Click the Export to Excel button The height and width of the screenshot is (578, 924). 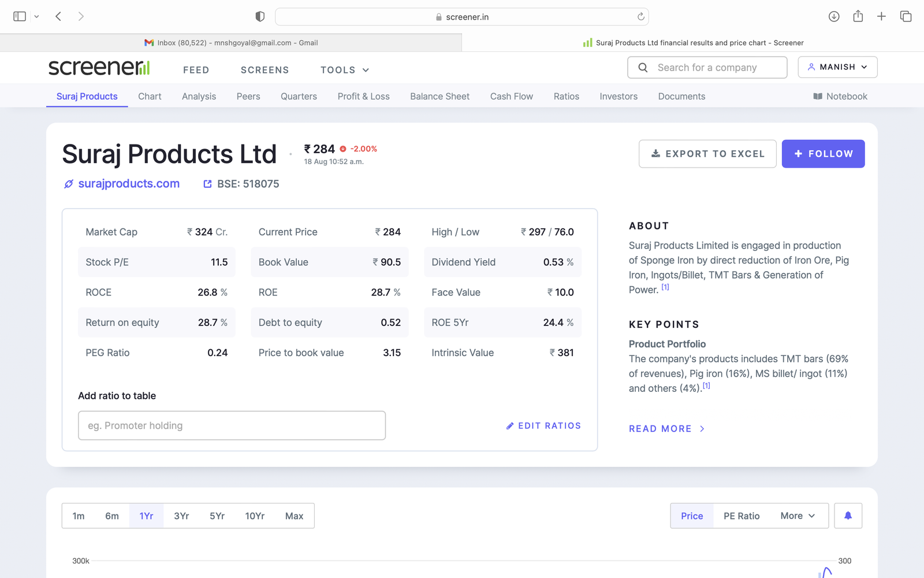[x=707, y=154]
